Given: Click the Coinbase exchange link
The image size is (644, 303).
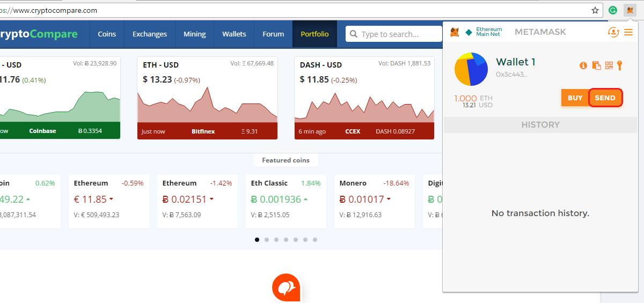Looking at the screenshot, I should [x=42, y=131].
